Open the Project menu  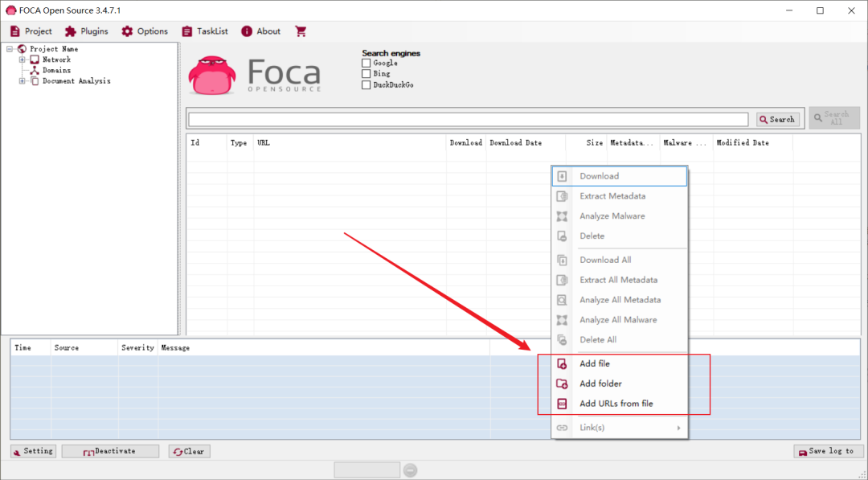pos(31,31)
